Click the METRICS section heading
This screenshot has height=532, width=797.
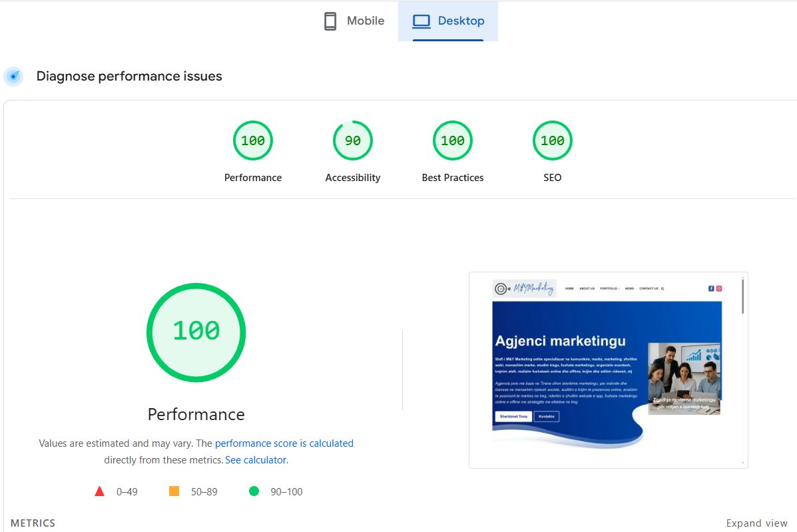[x=33, y=523]
